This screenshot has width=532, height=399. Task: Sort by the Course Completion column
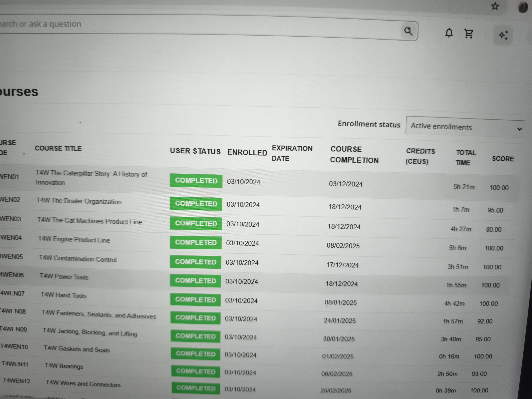(x=354, y=155)
